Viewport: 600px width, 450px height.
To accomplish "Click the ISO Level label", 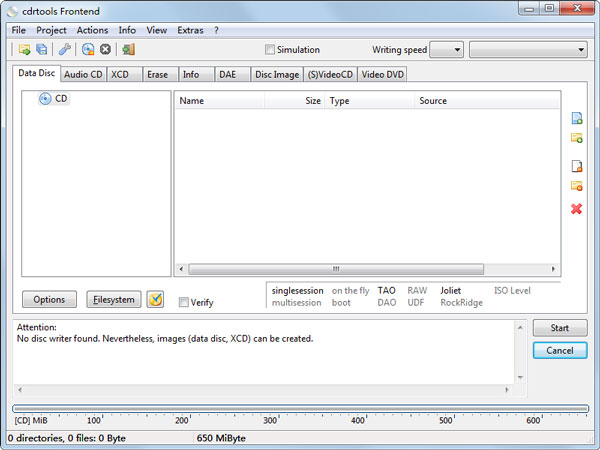I will coord(512,291).
